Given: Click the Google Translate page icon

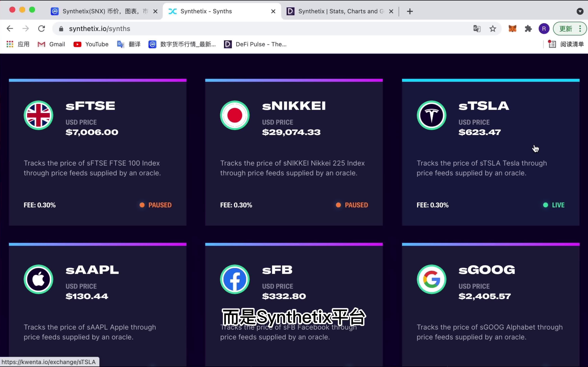Looking at the screenshot, I should [477, 29].
